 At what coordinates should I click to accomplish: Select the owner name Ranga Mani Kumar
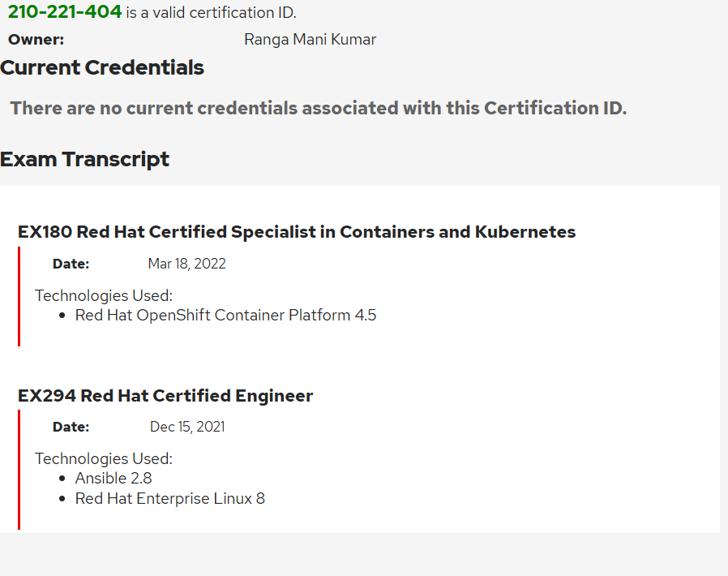coord(310,40)
